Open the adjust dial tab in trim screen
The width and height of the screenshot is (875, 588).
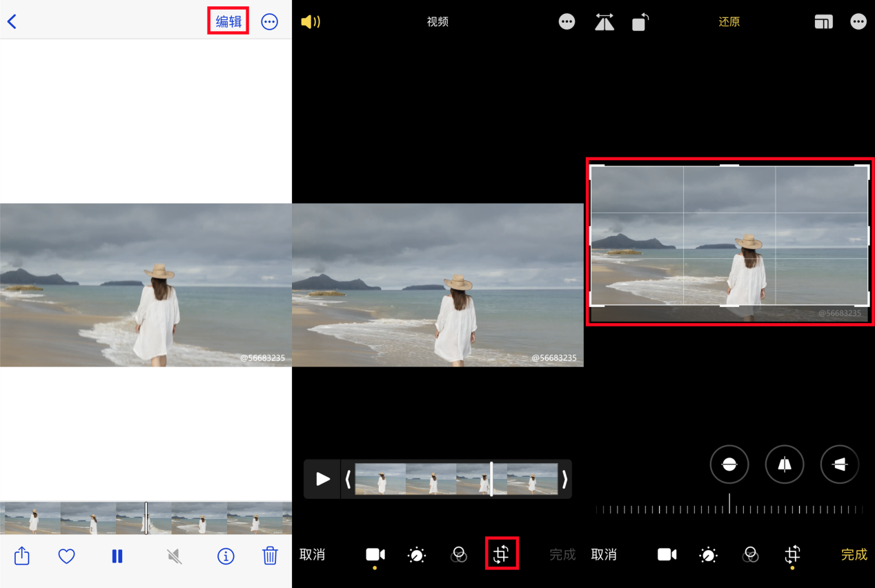tap(417, 555)
